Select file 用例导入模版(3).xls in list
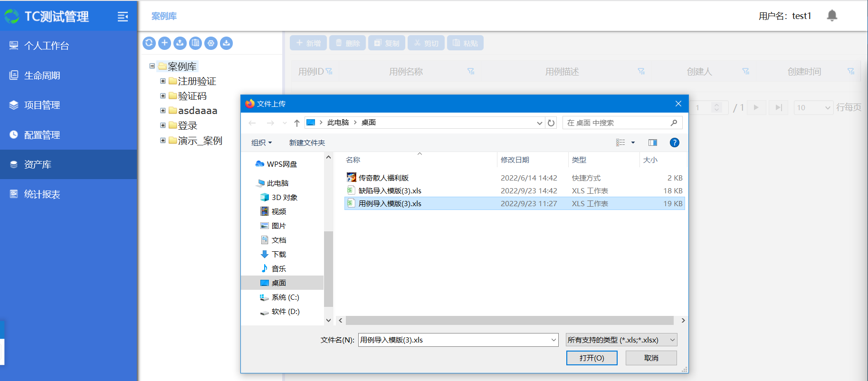The image size is (868, 381). click(x=515, y=203)
